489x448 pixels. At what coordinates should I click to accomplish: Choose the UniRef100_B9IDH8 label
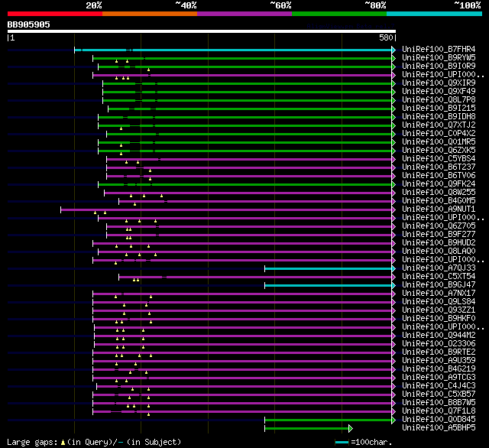(x=439, y=117)
